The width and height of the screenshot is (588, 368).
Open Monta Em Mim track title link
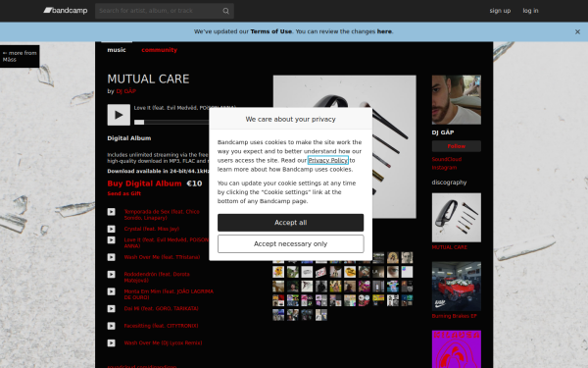(x=169, y=294)
